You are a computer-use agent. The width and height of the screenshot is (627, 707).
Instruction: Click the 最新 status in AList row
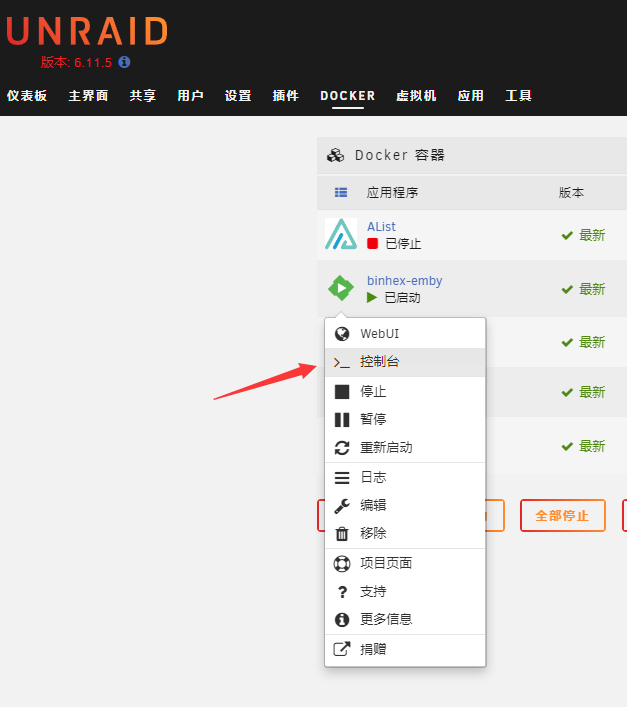[x=592, y=235]
